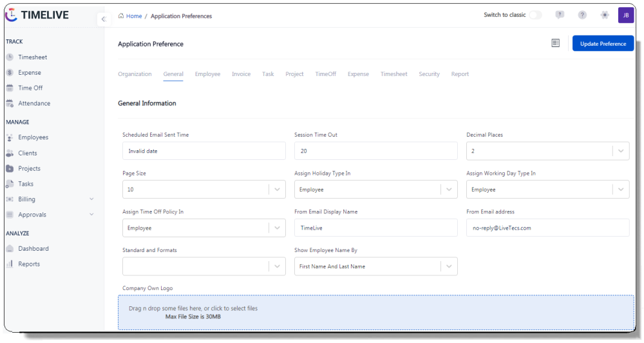Click the home icon in breadcrumb
The width and height of the screenshot is (644, 343).
pyautogui.click(x=121, y=16)
